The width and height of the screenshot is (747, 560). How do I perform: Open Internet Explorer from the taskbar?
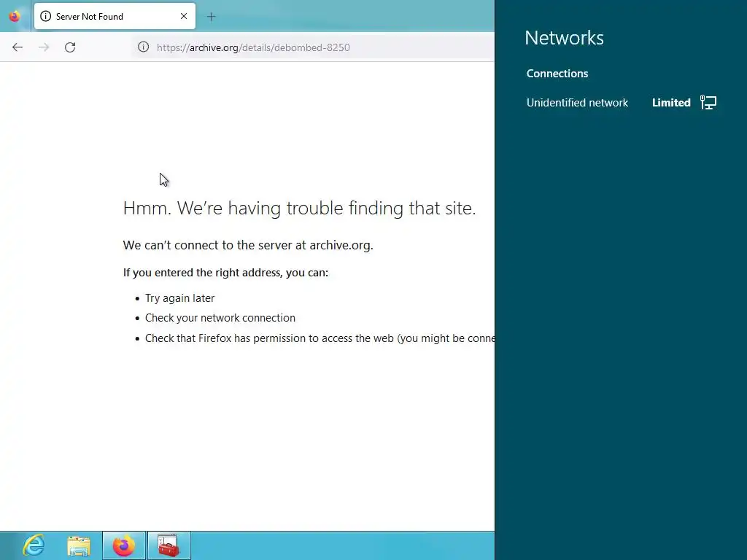pyautogui.click(x=34, y=545)
